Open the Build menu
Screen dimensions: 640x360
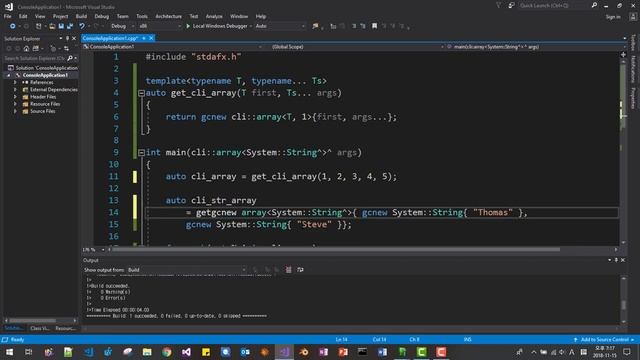coord(81,16)
